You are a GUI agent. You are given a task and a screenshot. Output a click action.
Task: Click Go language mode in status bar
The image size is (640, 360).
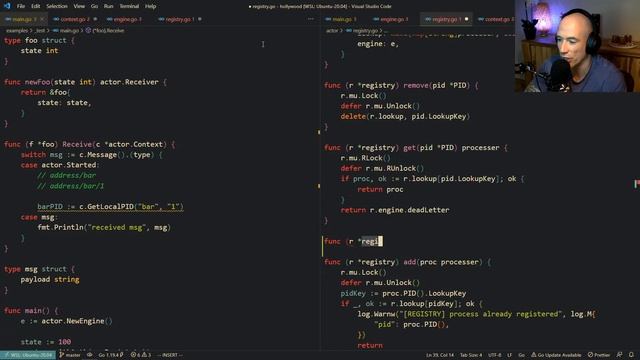[x=521, y=355]
